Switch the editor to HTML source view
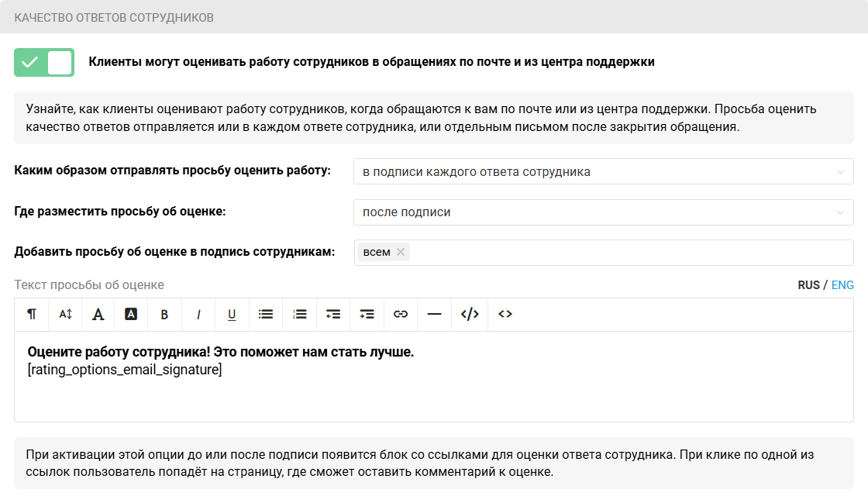Viewport: 868px width, 503px height. click(x=470, y=314)
